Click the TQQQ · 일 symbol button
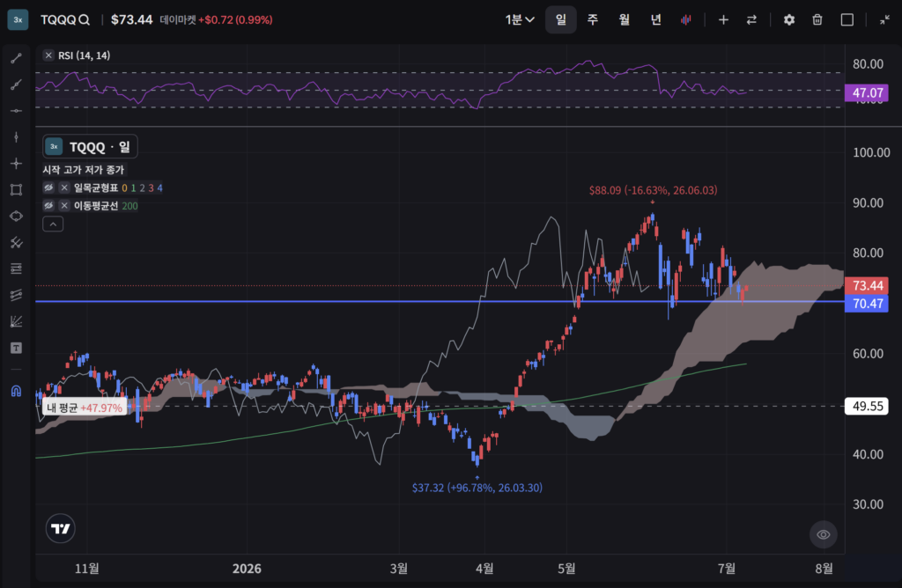Screen dimensions: 902x588 [x=91, y=147]
